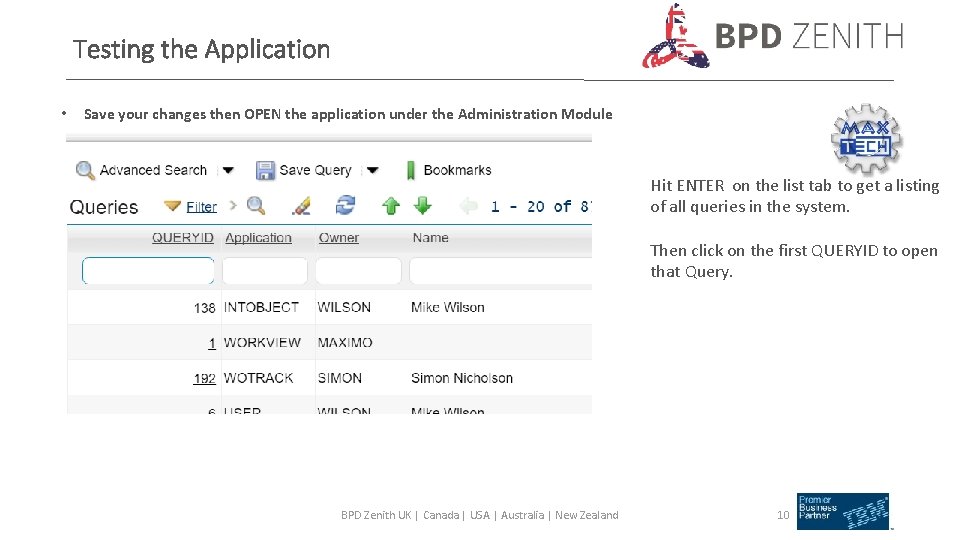Click the clear filter eraser icon
This screenshot has width=960, height=540.
click(x=301, y=206)
